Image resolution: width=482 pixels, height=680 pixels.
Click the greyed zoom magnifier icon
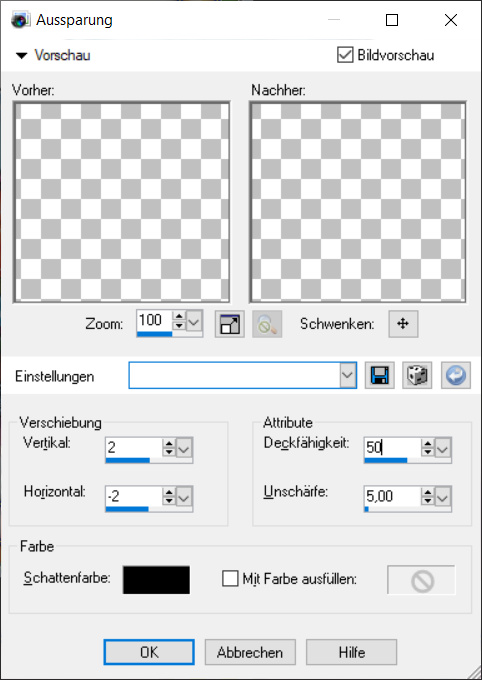coord(267,324)
